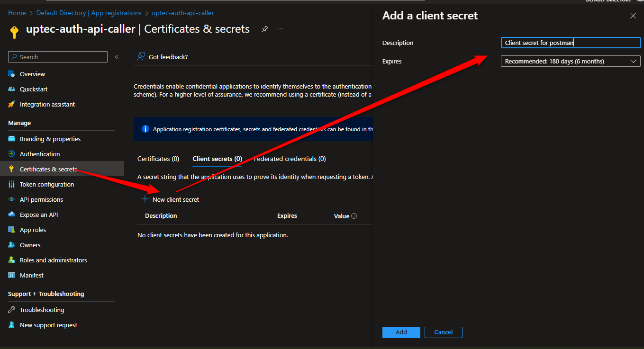Switch to the Certificates (0) tab

158,159
